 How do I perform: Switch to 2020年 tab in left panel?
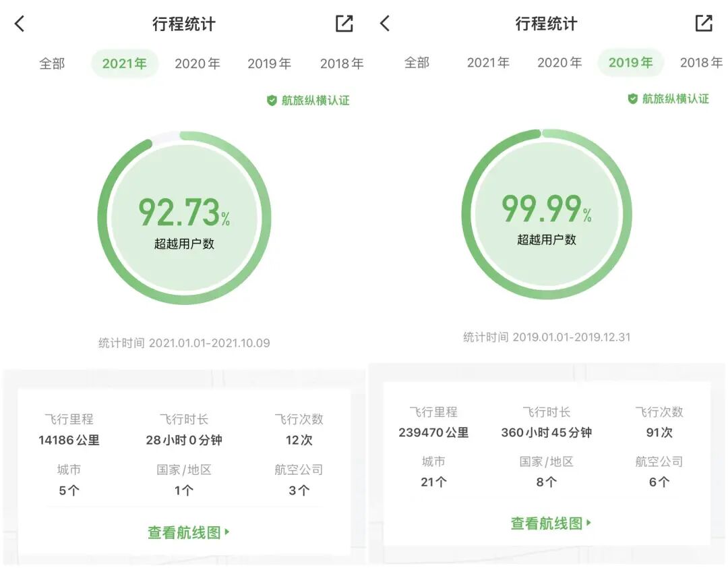tap(198, 63)
